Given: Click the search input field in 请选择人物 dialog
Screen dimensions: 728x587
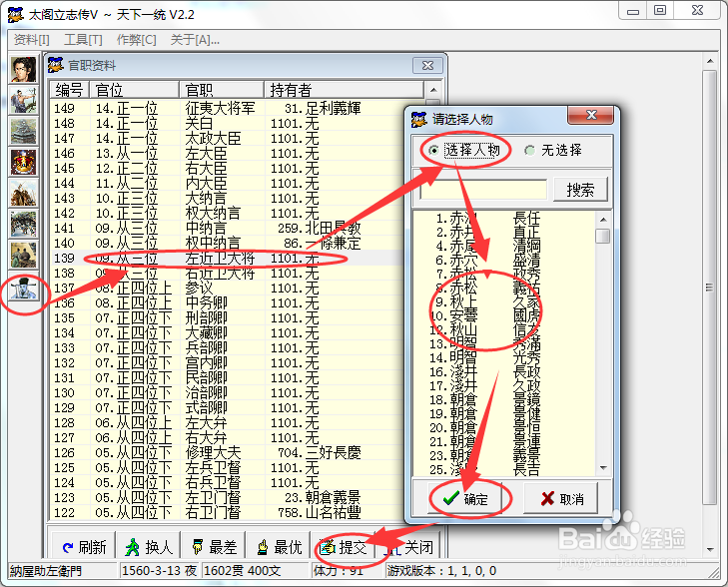Looking at the screenshot, I should (x=483, y=190).
